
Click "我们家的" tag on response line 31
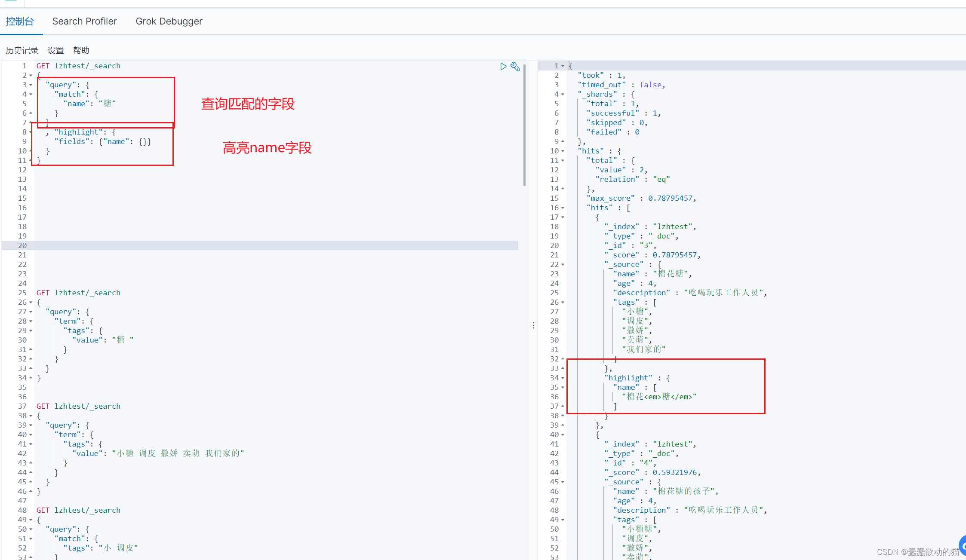(644, 349)
